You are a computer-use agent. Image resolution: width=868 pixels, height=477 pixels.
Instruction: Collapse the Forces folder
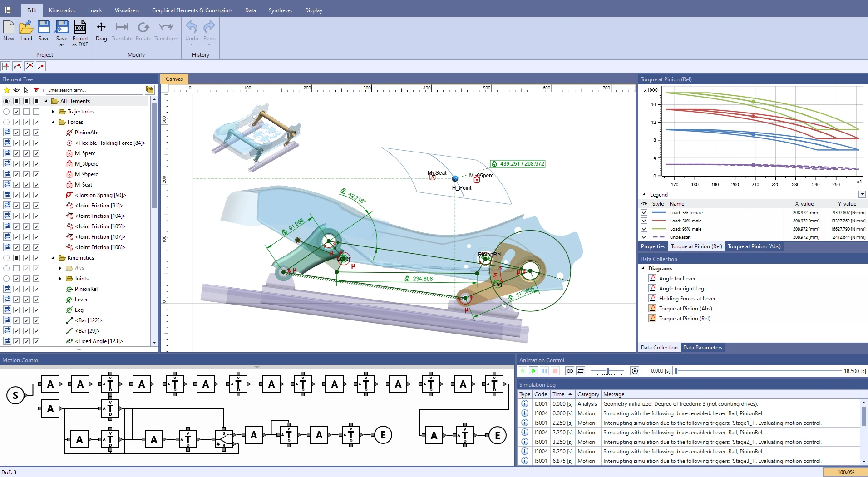coord(53,122)
